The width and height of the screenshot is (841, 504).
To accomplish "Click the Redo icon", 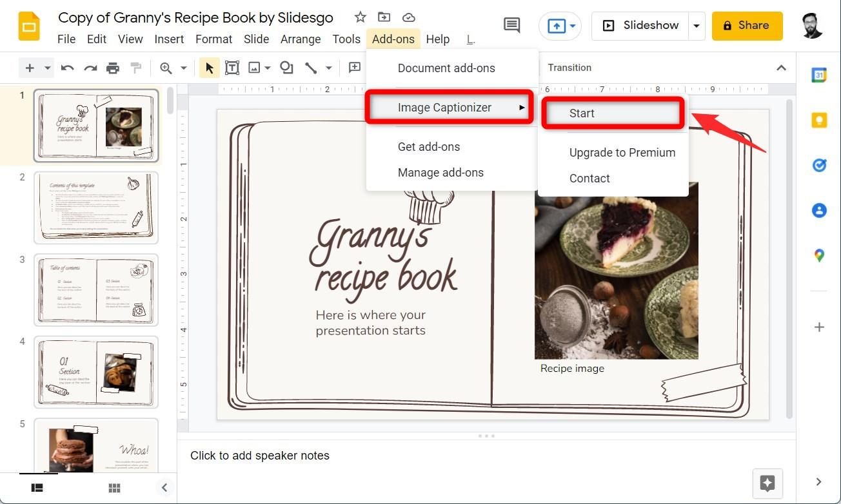I will tap(90, 68).
